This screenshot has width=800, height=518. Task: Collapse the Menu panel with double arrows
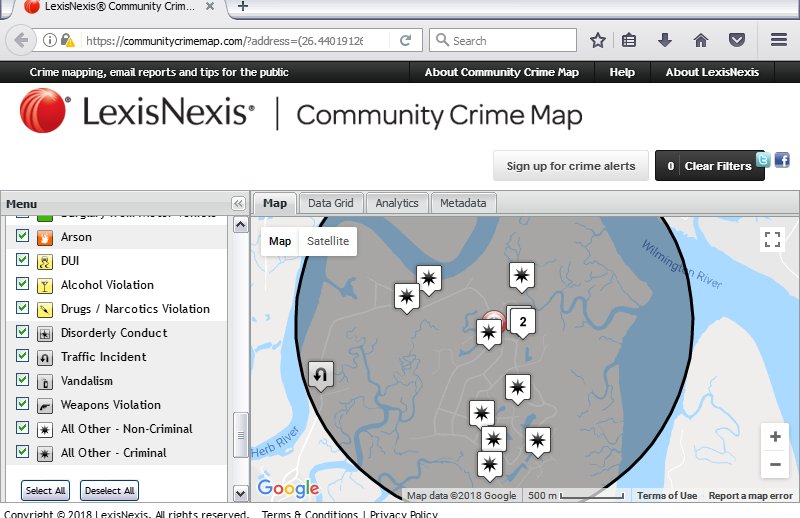(x=238, y=203)
